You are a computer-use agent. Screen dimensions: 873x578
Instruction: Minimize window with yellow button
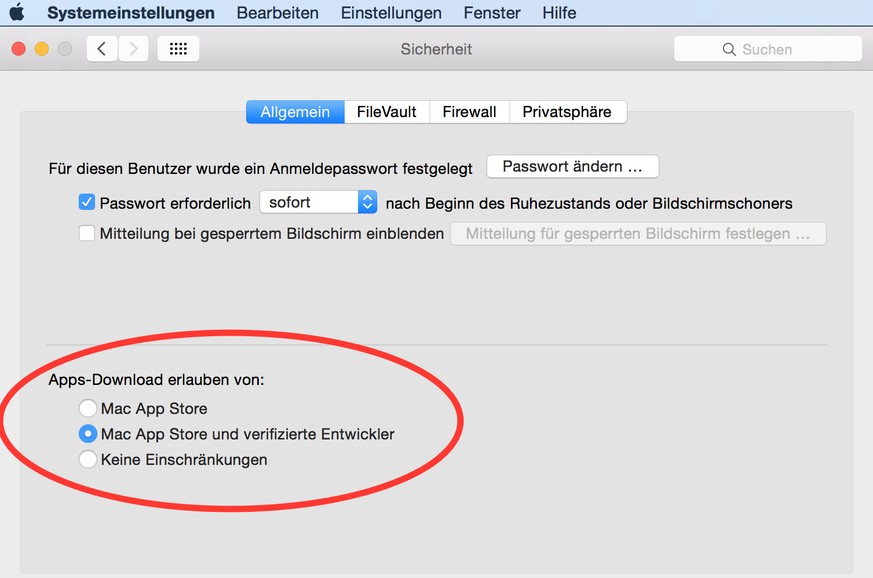tap(42, 49)
